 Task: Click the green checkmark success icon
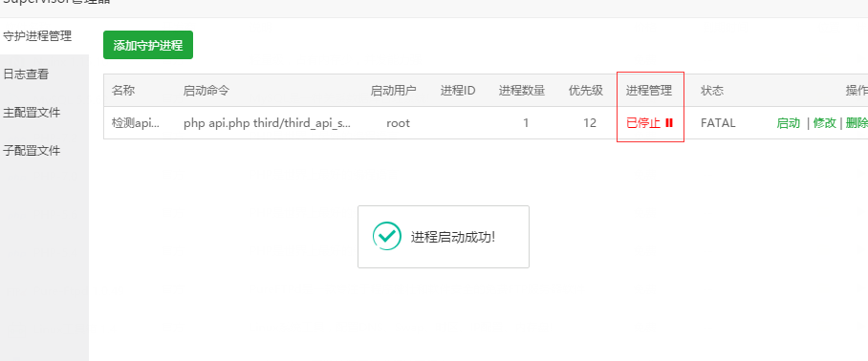[x=386, y=236]
